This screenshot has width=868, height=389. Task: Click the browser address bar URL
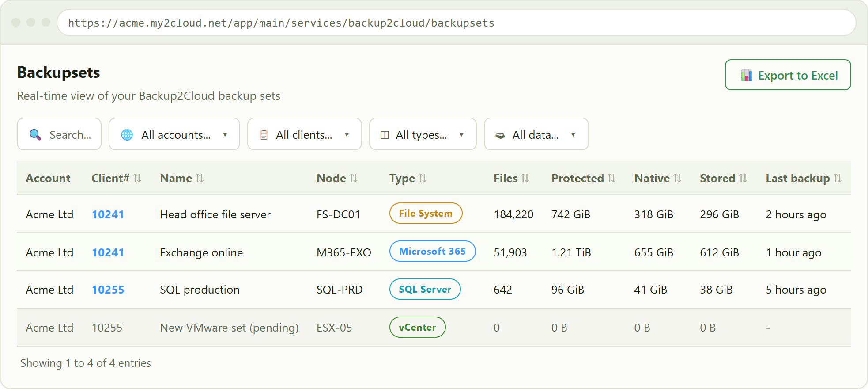(x=281, y=23)
